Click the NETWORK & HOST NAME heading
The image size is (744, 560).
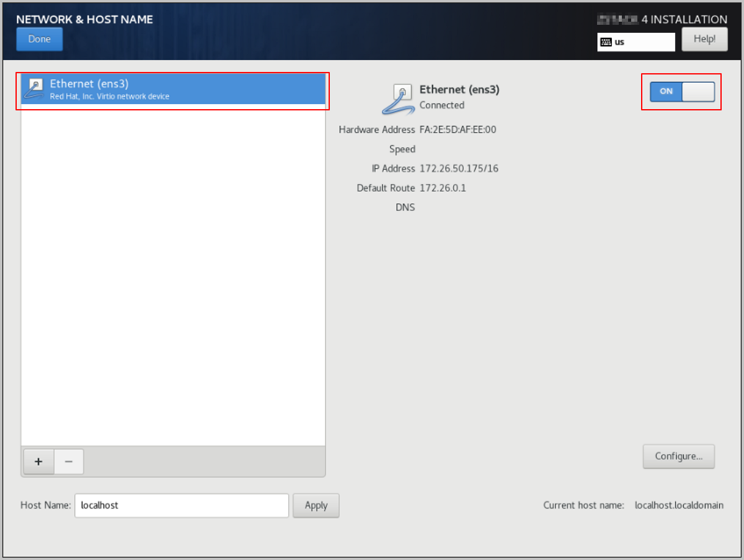84,19
